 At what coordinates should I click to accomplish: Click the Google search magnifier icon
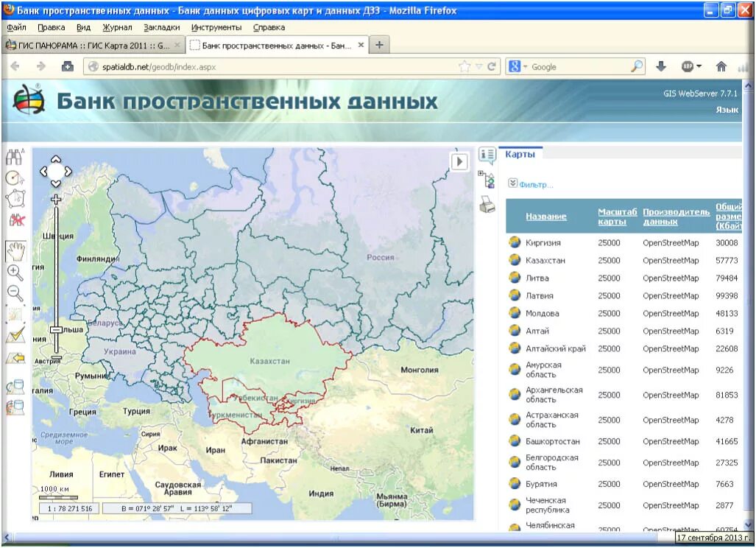(637, 66)
